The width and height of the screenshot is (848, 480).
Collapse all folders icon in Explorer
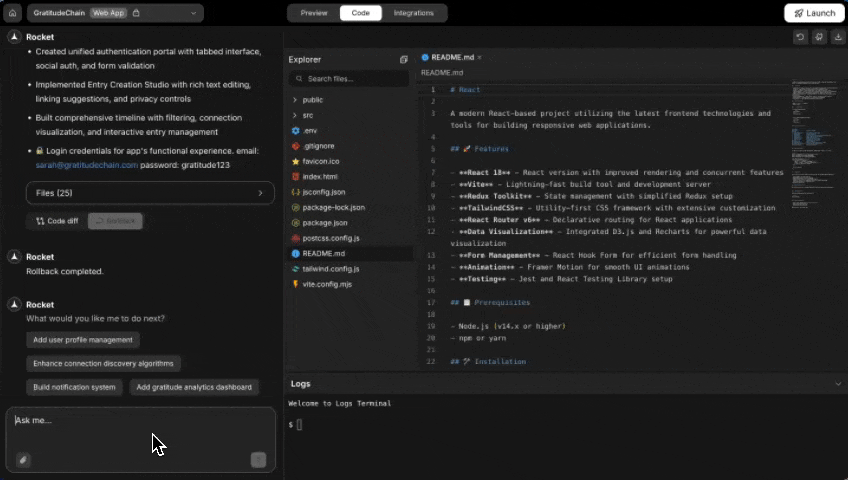pyautogui.click(x=403, y=59)
